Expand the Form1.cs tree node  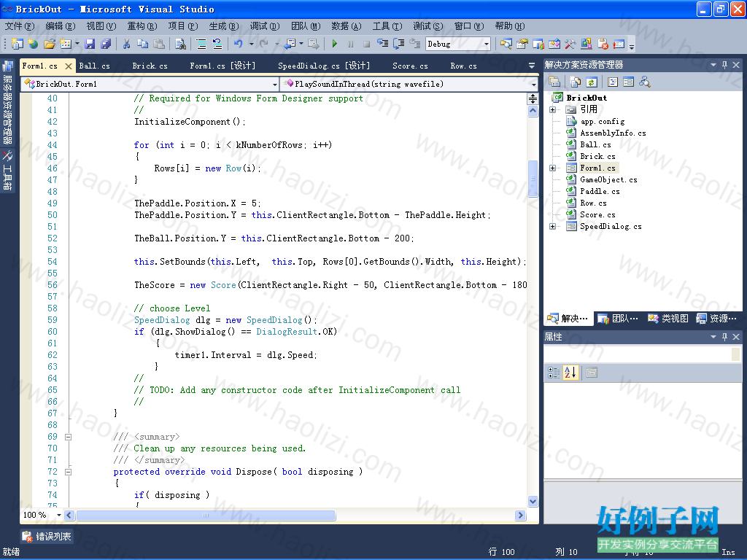pos(553,168)
